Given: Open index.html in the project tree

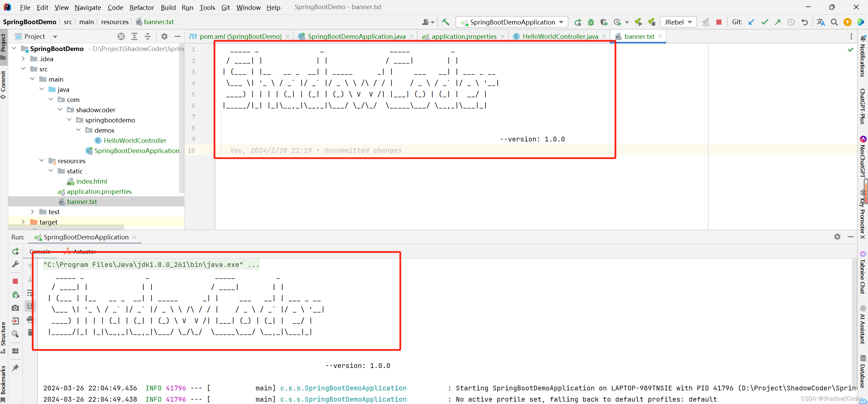Looking at the screenshot, I should 91,181.
